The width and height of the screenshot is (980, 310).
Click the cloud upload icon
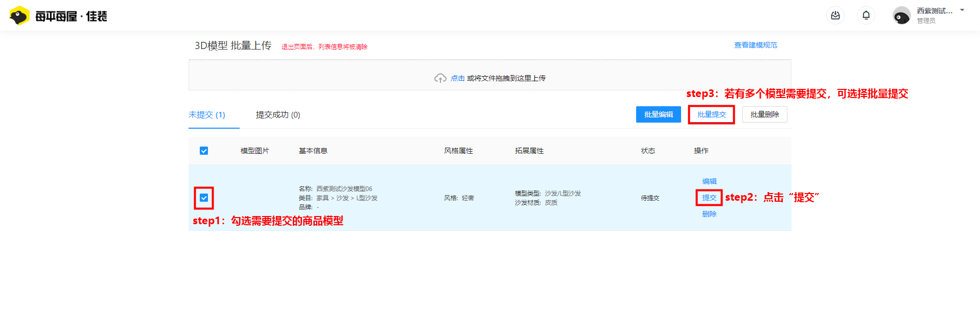(x=440, y=78)
